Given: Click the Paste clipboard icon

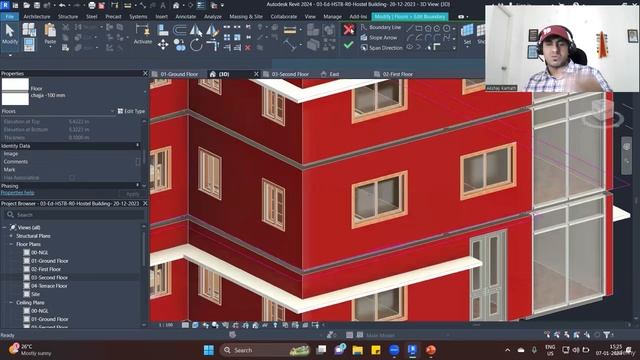Looking at the screenshot, I should (50, 30).
